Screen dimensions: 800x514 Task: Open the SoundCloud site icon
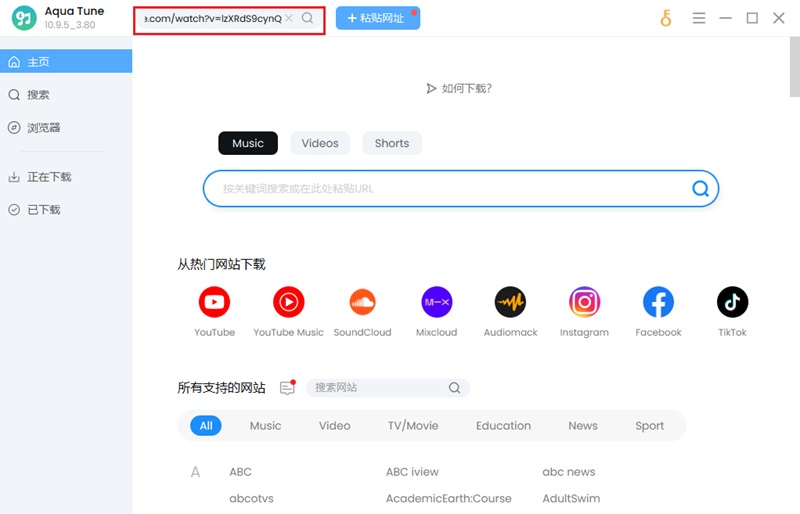click(x=362, y=302)
